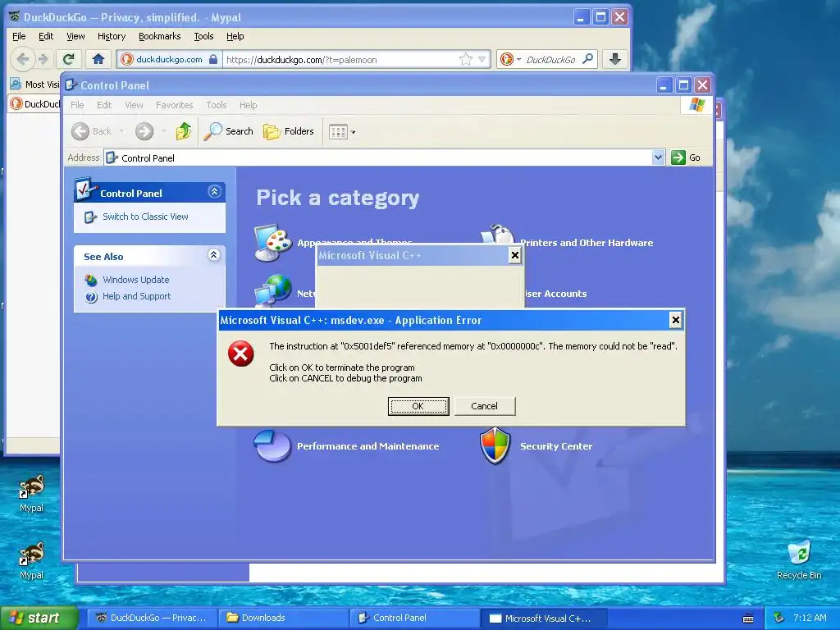Click the padlock icon in Mypal address bar
Screen dimensions: 840x630
[213, 59]
